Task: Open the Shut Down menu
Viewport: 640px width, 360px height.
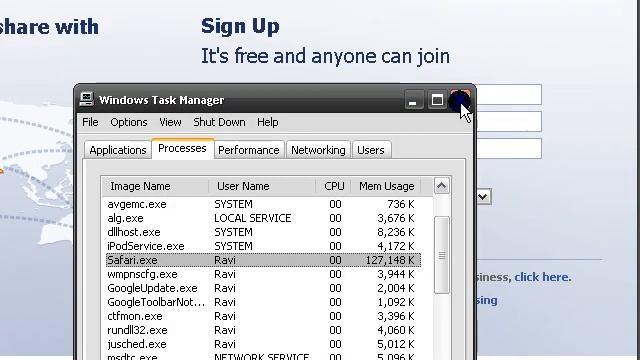Action: click(219, 122)
